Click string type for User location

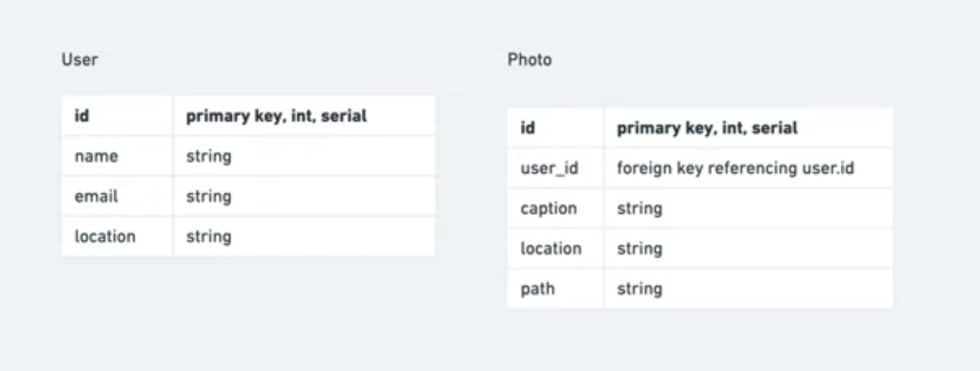(x=209, y=237)
